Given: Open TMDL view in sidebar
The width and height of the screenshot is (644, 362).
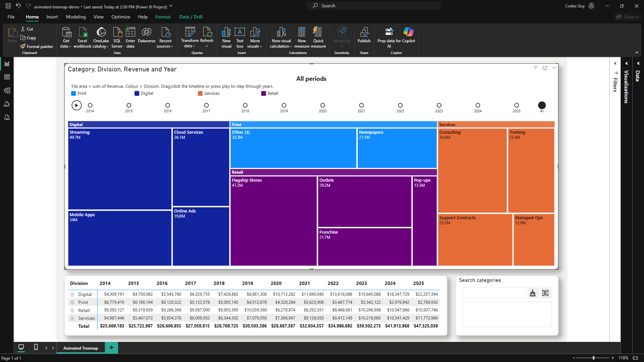Looking at the screenshot, I should click(x=7, y=117).
